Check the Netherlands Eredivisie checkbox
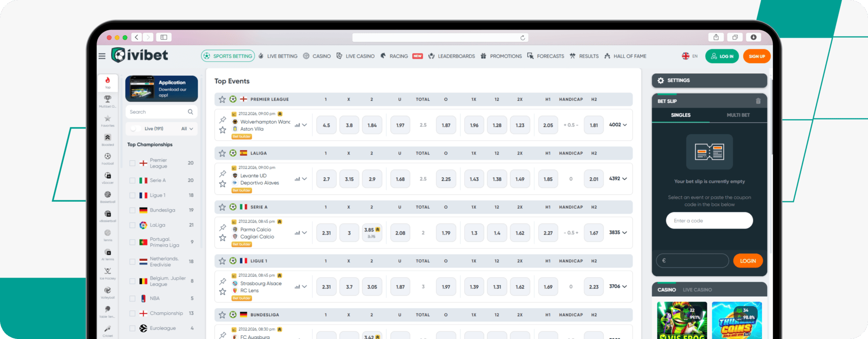The width and height of the screenshot is (868, 339). tap(132, 262)
